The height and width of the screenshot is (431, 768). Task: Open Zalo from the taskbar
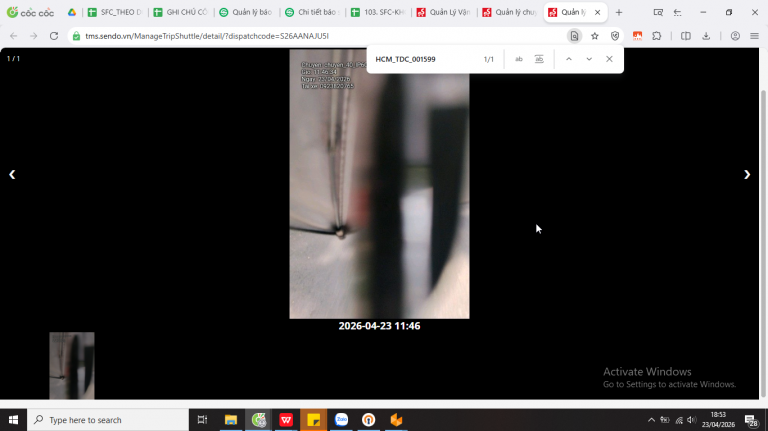coord(341,420)
